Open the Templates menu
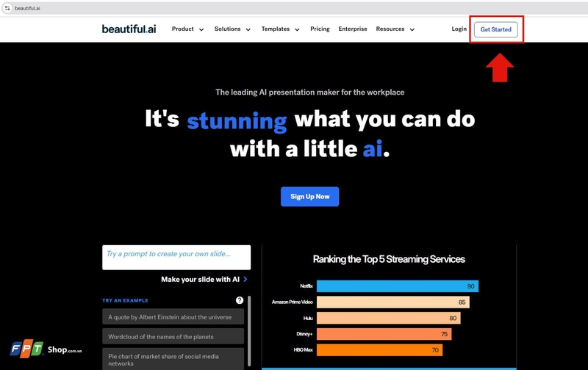This screenshot has height=370, width=588. 275,29
